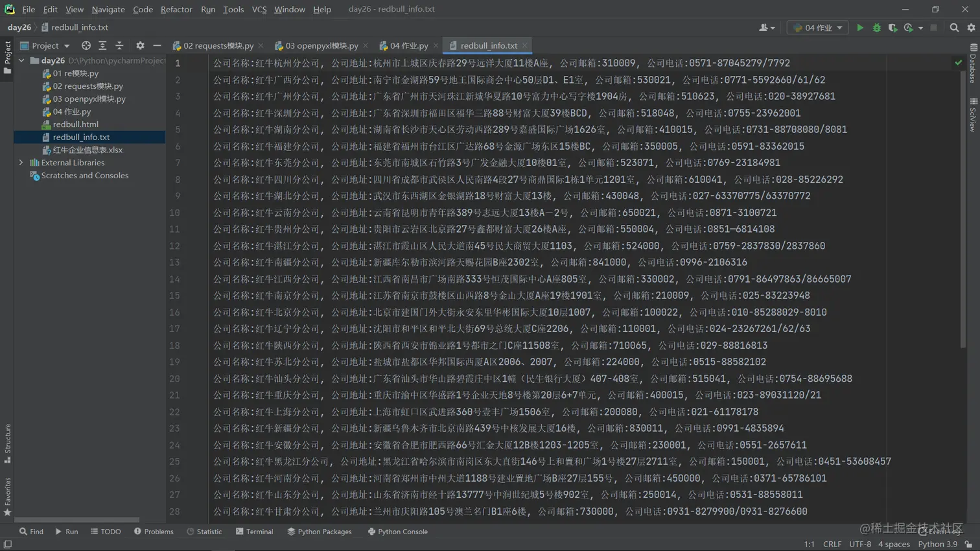Collapse the day26 folder
Screen dimensions: 980x551
pyautogui.click(x=21, y=60)
